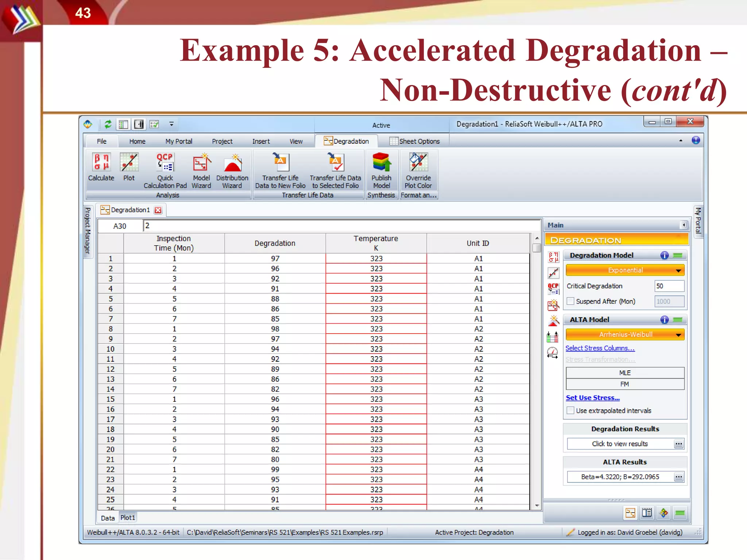
Task: Click the side panel Model Wizard icon
Action: 553,305
